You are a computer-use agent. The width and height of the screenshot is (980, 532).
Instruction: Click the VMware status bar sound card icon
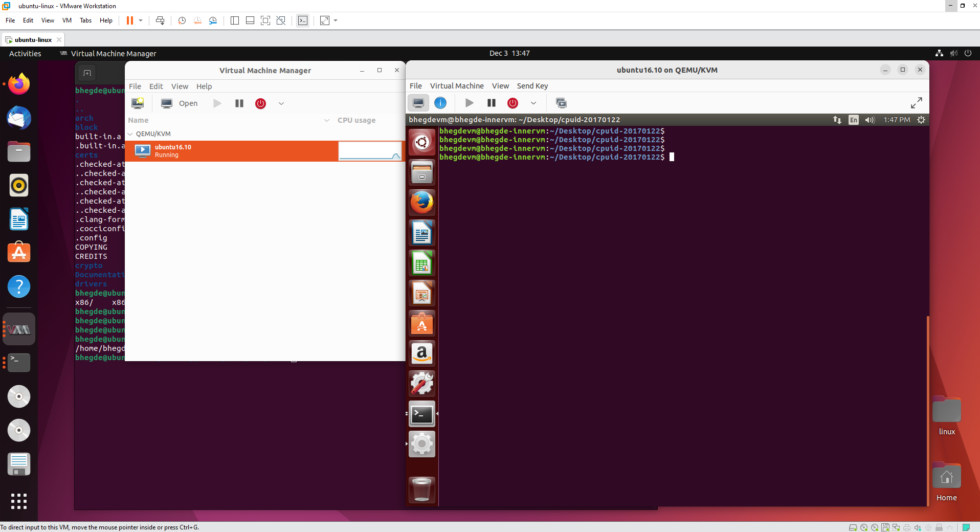coord(918,527)
